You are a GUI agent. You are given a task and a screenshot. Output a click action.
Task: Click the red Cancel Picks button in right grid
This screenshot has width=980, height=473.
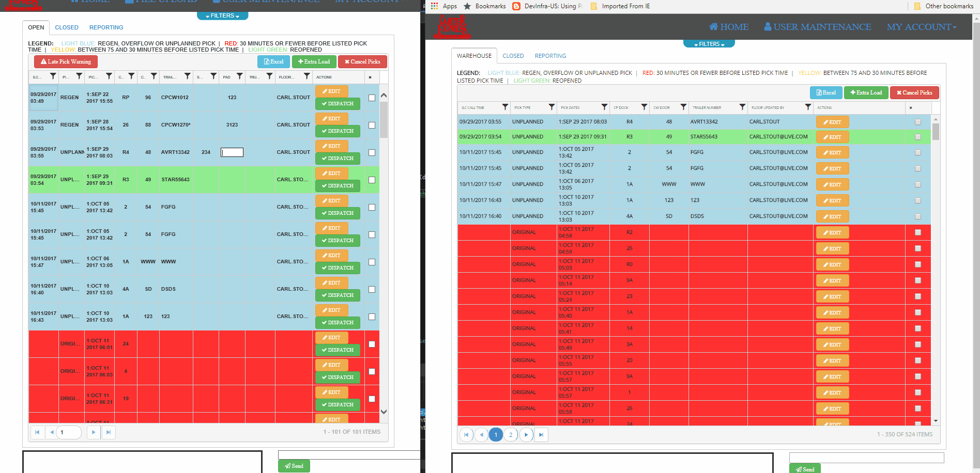914,92
